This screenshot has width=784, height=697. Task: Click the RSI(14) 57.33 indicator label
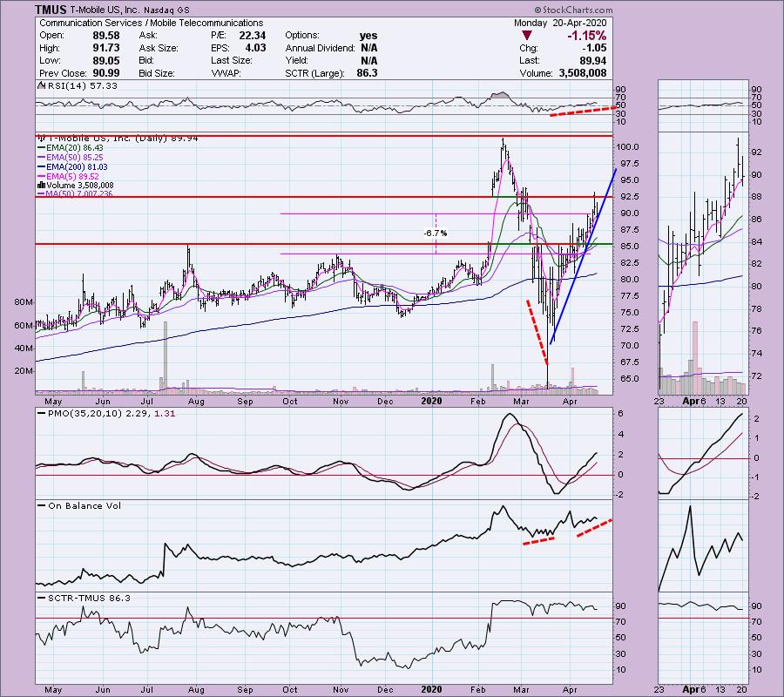pos(83,86)
